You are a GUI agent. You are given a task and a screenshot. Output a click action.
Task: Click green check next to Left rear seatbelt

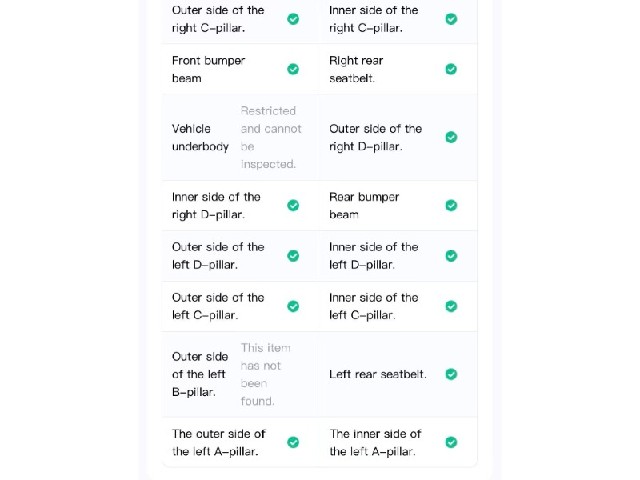pos(451,374)
